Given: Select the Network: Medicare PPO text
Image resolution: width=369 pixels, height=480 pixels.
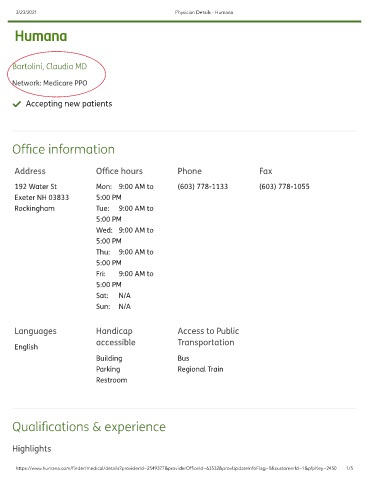Looking at the screenshot, I should tap(50, 83).
